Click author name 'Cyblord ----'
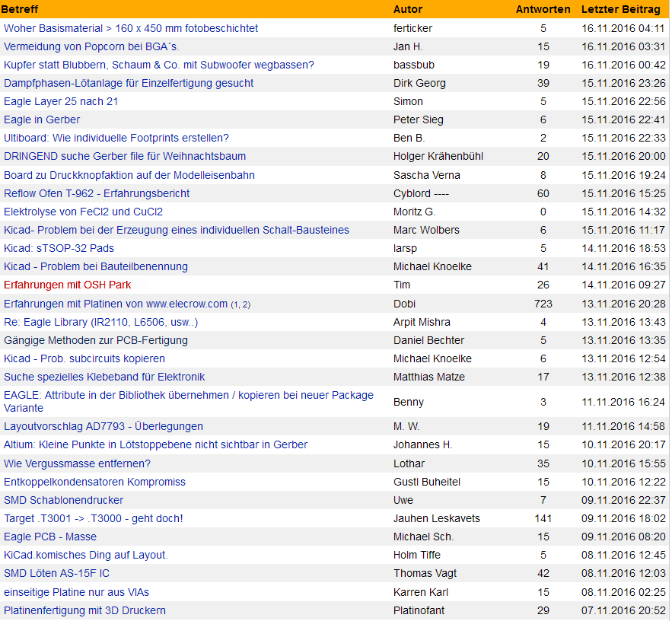 coord(421,193)
